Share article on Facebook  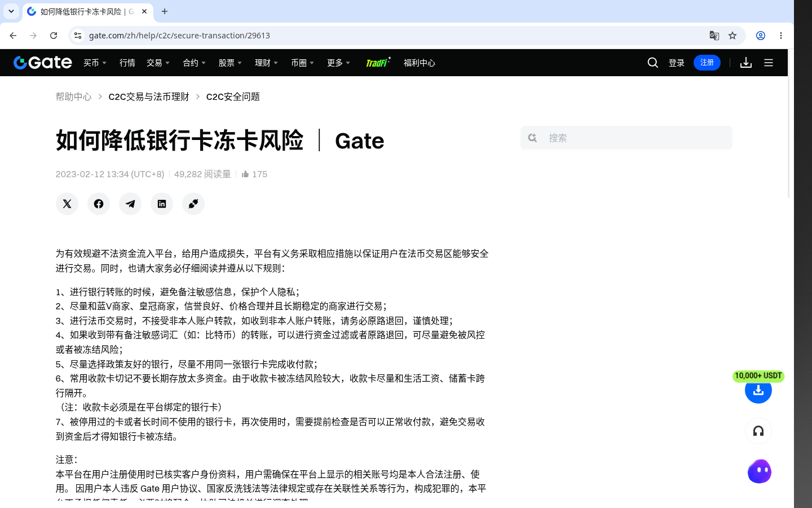coord(99,204)
